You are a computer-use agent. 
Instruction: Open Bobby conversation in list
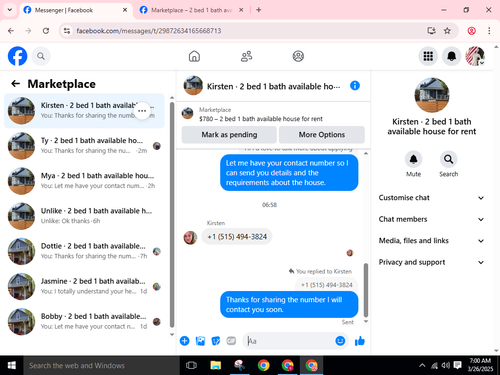[84, 322]
